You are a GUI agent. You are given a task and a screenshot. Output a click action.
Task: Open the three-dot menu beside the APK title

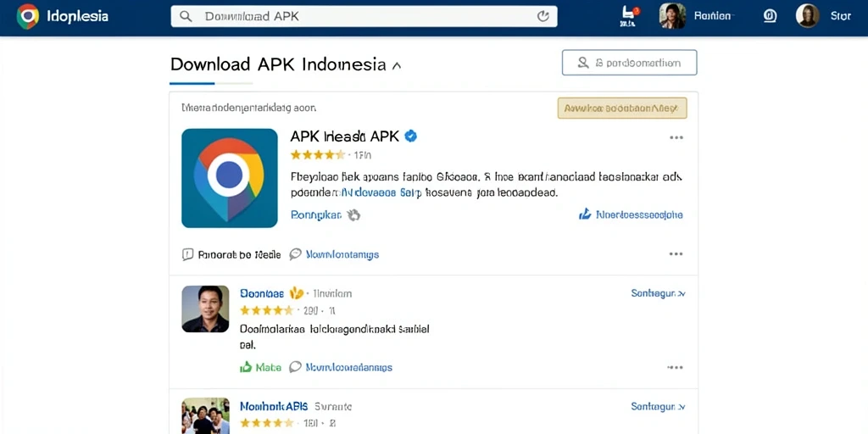click(676, 137)
